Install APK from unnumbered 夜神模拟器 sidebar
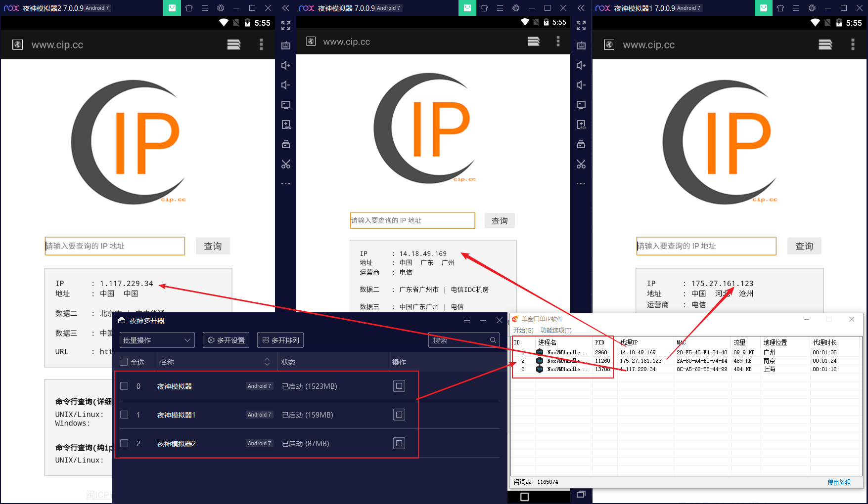 point(581,125)
